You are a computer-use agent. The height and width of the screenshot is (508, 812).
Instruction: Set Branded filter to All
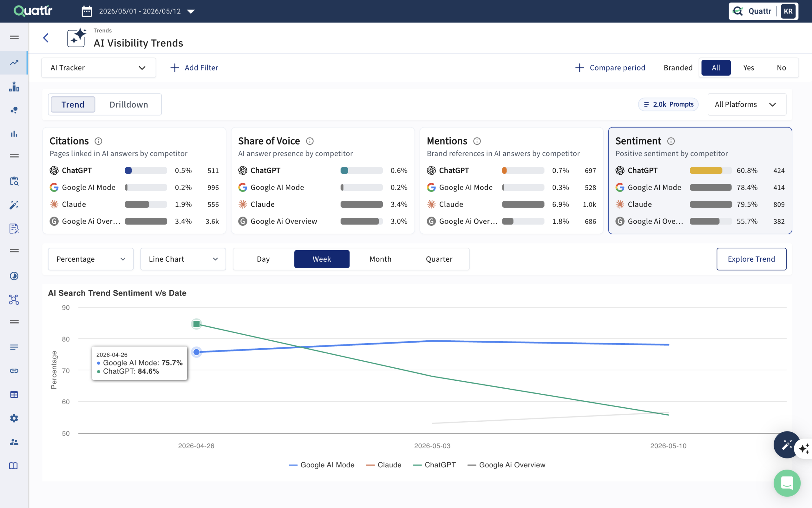pos(716,68)
